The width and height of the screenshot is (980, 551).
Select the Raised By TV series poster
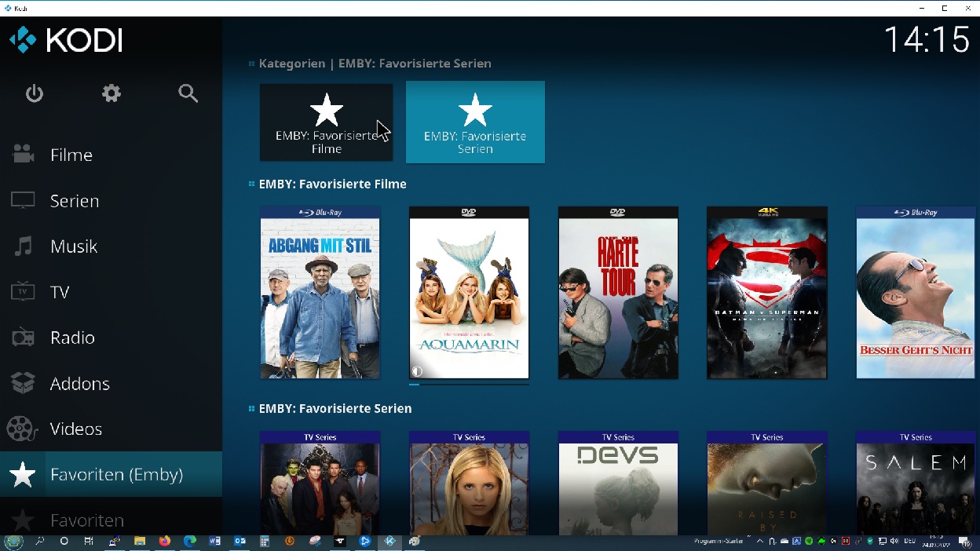tap(767, 483)
